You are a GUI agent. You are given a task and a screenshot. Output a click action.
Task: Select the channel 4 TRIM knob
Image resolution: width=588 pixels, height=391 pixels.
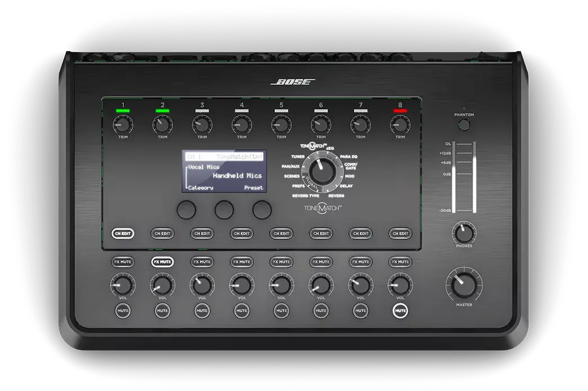point(242,124)
